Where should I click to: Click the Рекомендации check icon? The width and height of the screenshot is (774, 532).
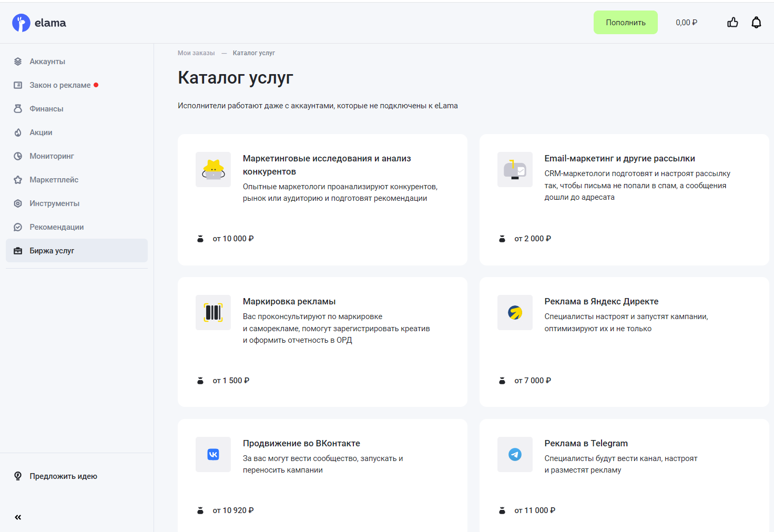pyautogui.click(x=18, y=227)
